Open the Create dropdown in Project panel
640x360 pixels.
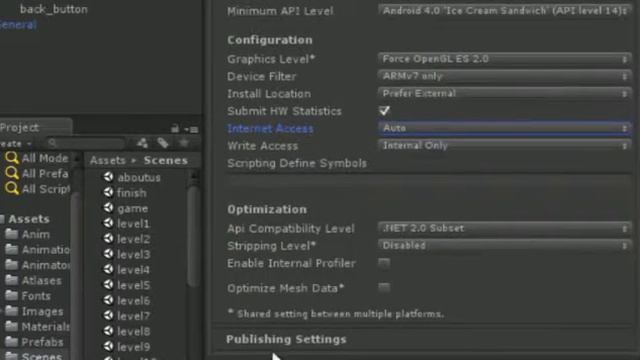pyautogui.click(x=15, y=144)
